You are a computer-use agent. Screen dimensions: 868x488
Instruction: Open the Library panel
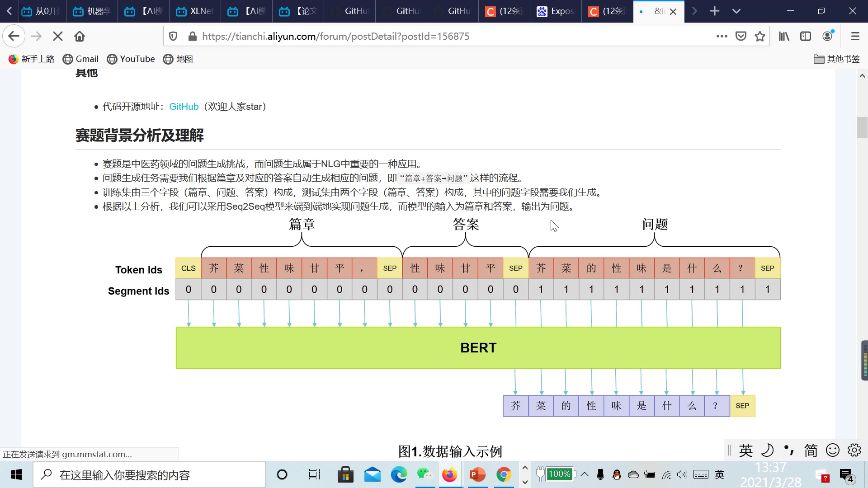click(784, 36)
